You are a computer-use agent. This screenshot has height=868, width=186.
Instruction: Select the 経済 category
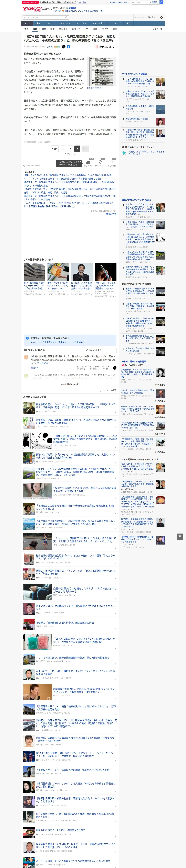tap(52, 29)
